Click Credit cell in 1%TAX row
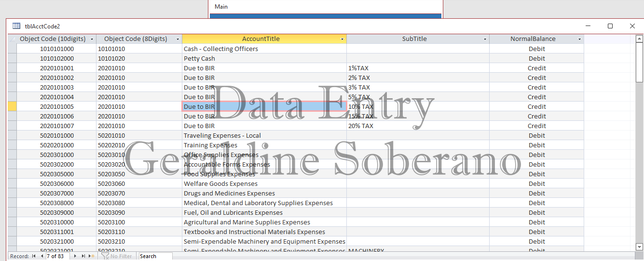Screen dimensions: 644x261 (x=536, y=68)
